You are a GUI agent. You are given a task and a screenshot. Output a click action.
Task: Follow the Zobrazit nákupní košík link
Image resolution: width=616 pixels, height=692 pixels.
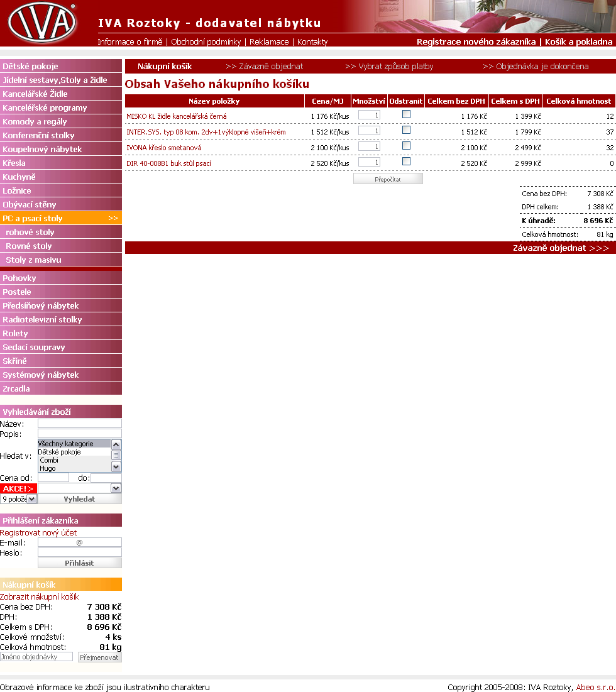pyautogui.click(x=40, y=597)
